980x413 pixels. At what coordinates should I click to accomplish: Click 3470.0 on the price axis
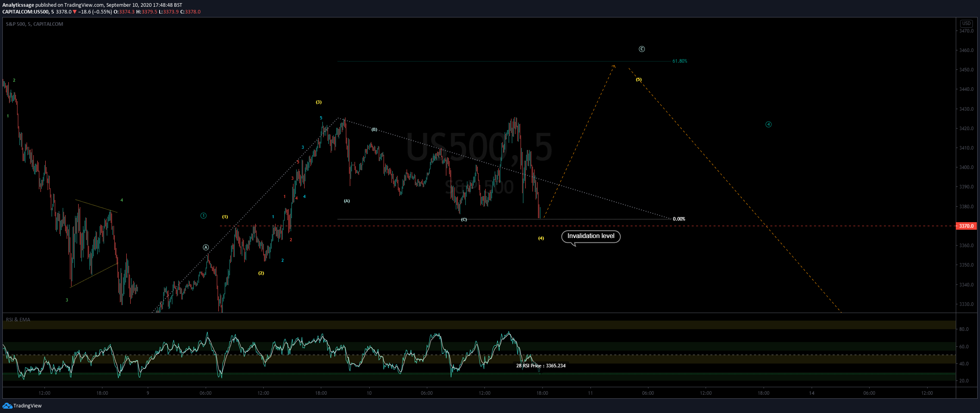tap(966, 31)
